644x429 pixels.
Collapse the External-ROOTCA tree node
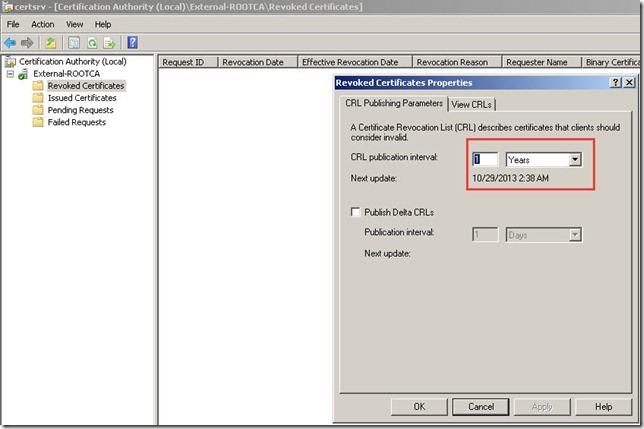click(10, 74)
